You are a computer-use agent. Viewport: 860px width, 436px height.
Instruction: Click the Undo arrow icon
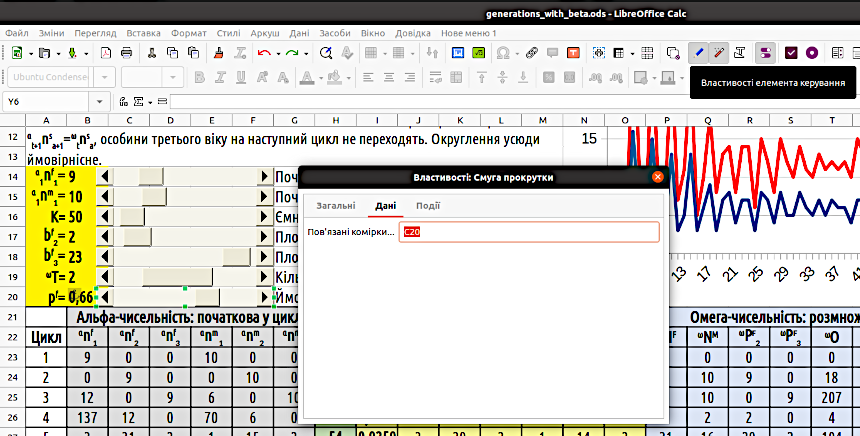click(x=263, y=52)
